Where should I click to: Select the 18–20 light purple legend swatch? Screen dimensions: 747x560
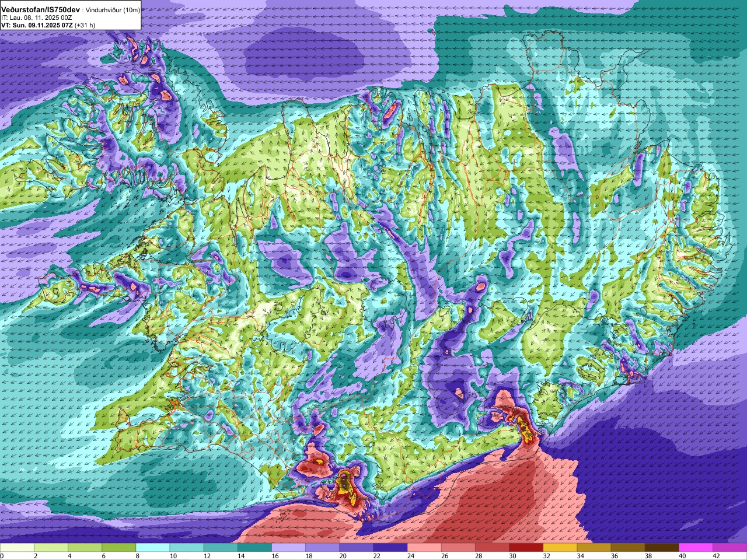pos(323,548)
